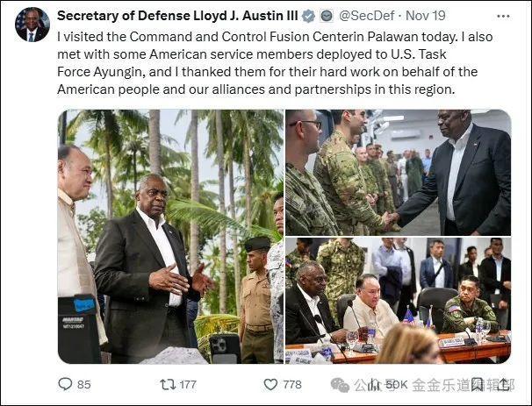Open the reply comment icon
This screenshot has width=532, height=406.
(x=65, y=384)
